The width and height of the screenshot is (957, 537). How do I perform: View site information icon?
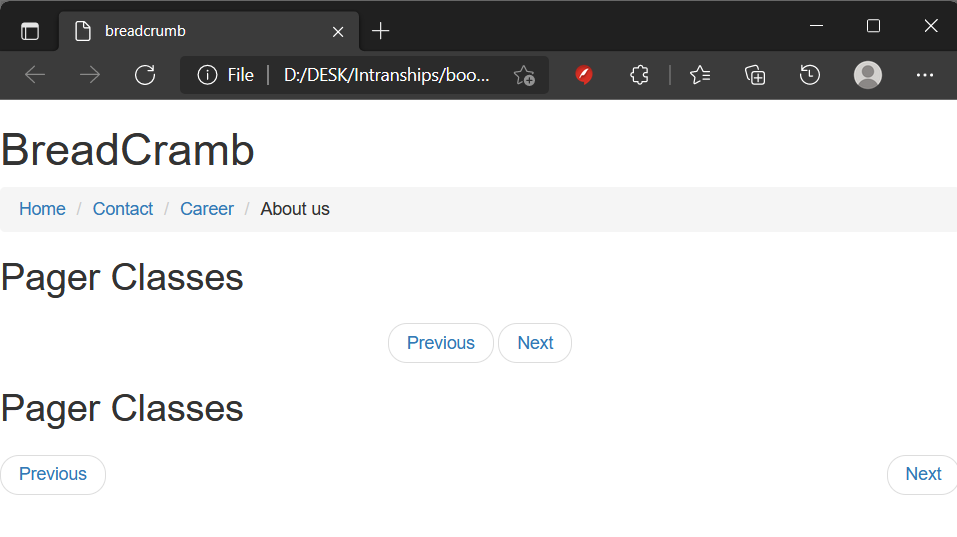tap(208, 75)
